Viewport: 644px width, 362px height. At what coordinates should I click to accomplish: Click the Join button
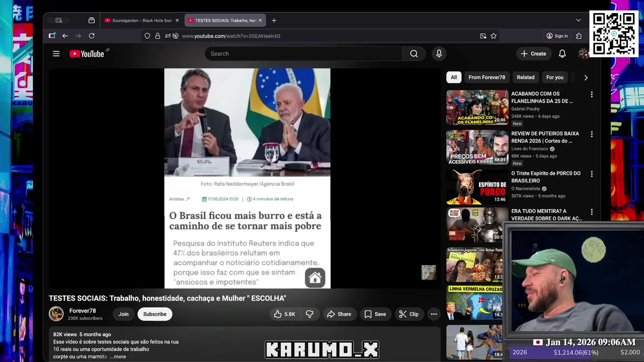(x=123, y=314)
